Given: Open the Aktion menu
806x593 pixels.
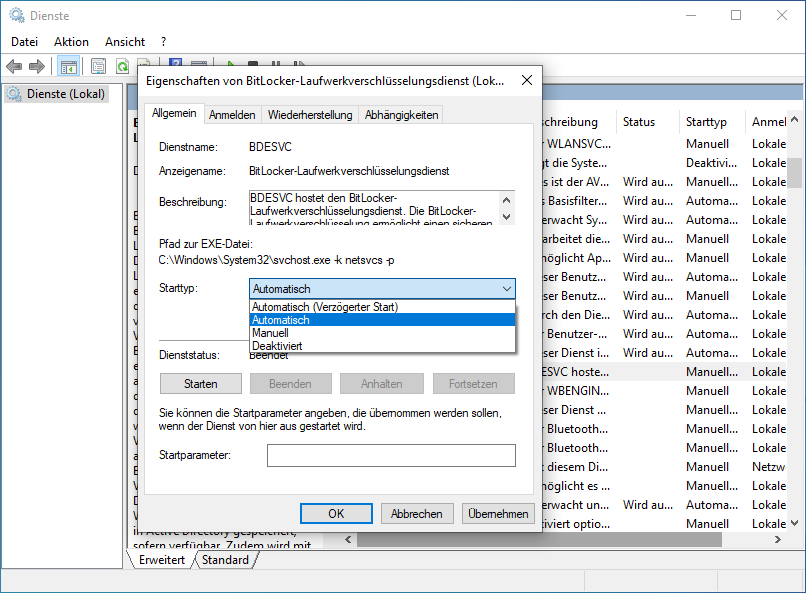Looking at the screenshot, I should coord(71,42).
